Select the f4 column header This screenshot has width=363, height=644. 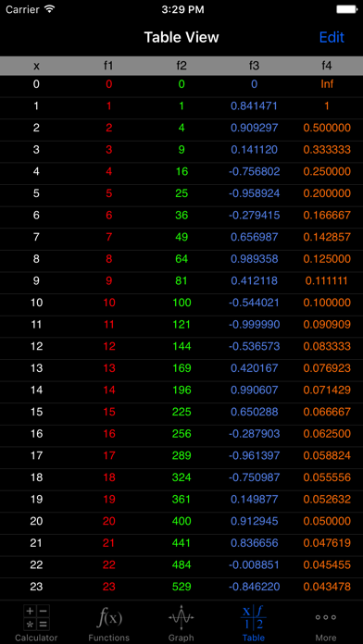327,66
